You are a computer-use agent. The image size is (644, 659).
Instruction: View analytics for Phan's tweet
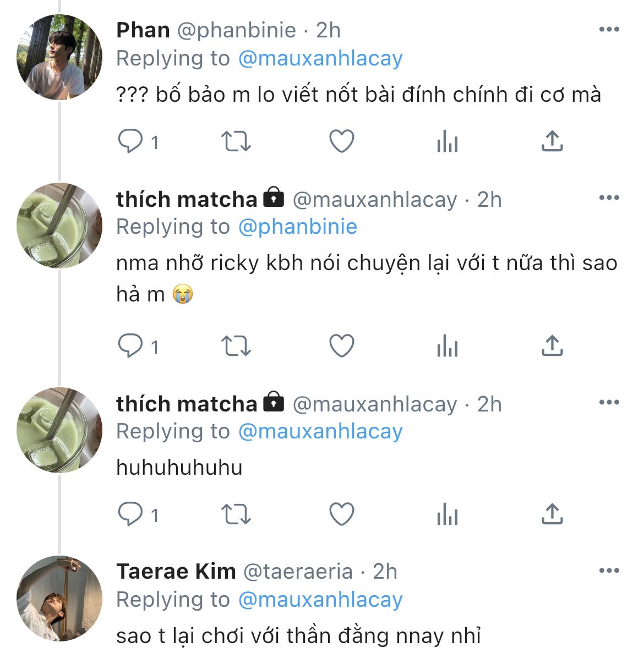(447, 142)
